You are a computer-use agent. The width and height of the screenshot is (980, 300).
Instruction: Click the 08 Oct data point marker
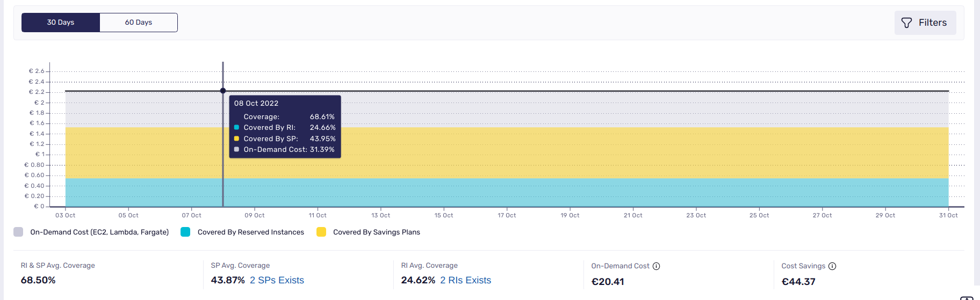coord(223,91)
